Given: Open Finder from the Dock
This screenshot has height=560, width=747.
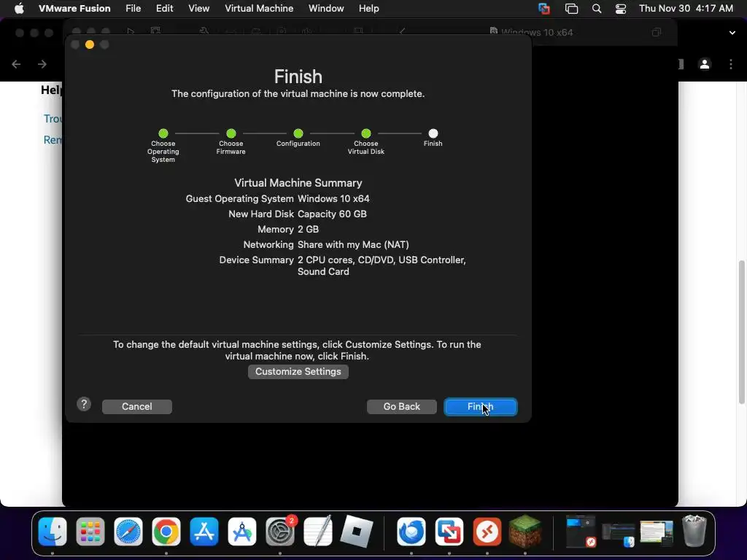Looking at the screenshot, I should (53, 532).
